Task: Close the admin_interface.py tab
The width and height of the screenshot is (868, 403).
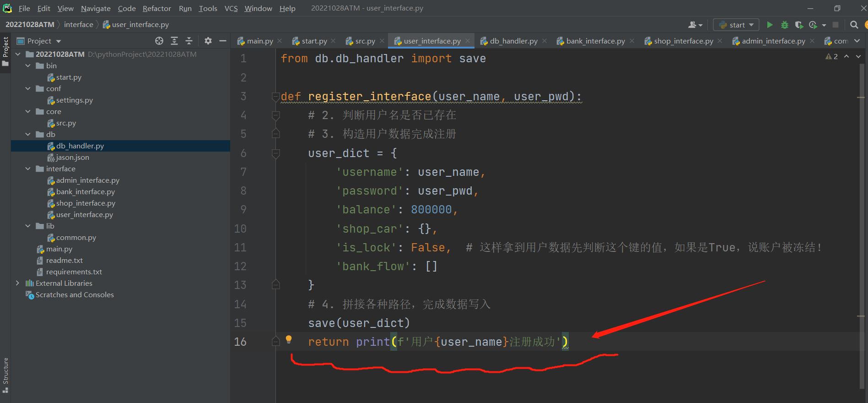Action: pos(812,41)
